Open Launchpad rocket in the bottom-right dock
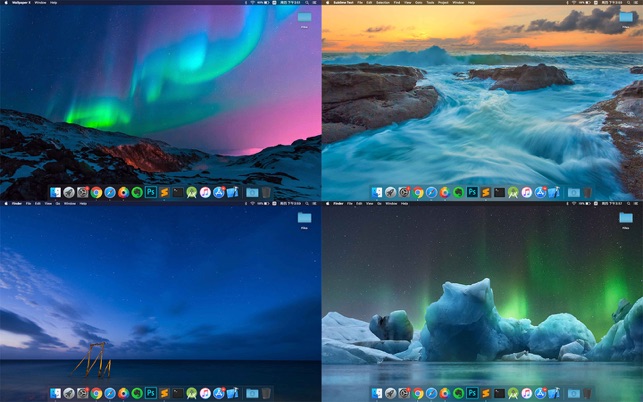The image size is (643, 402). click(x=391, y=393)
